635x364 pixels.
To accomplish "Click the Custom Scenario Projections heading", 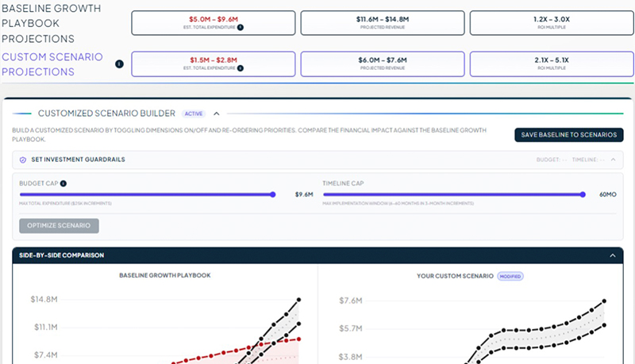I will coord(52,64).
